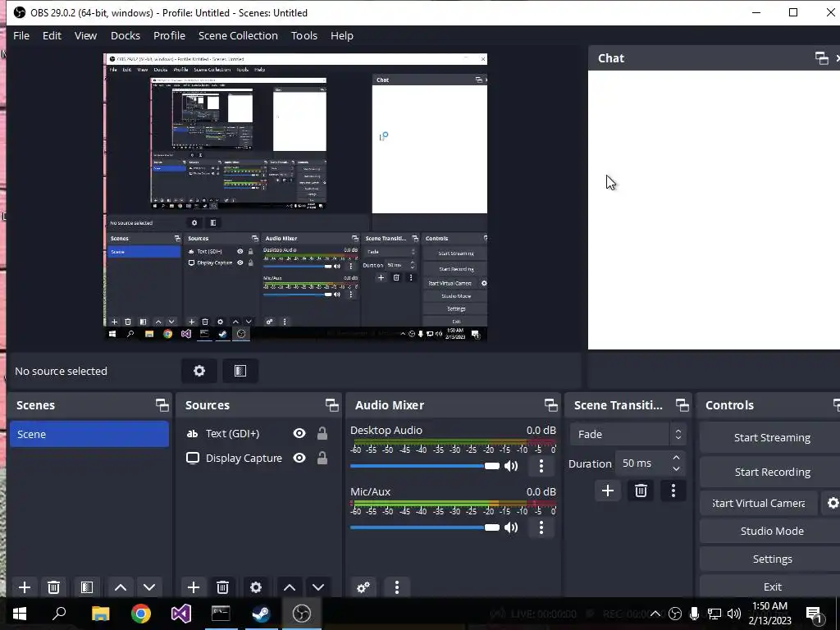Toggle Studio Mode
The height and width of the screenshot is (630, 840).
(x=772, y=531)
